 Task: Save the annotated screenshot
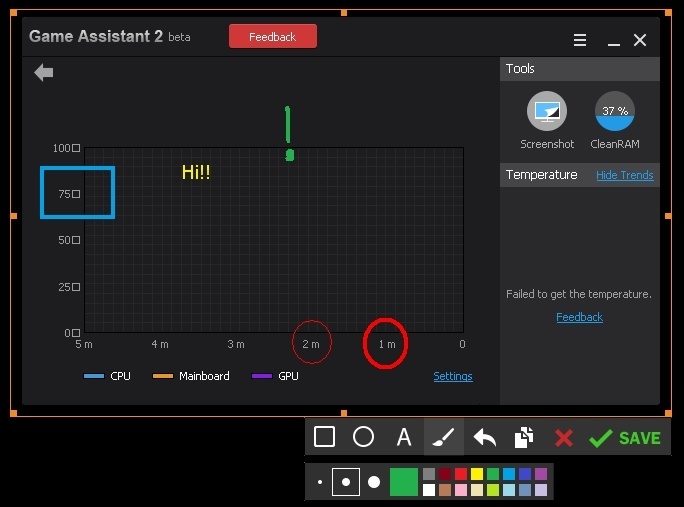click(x=625, y=438)
